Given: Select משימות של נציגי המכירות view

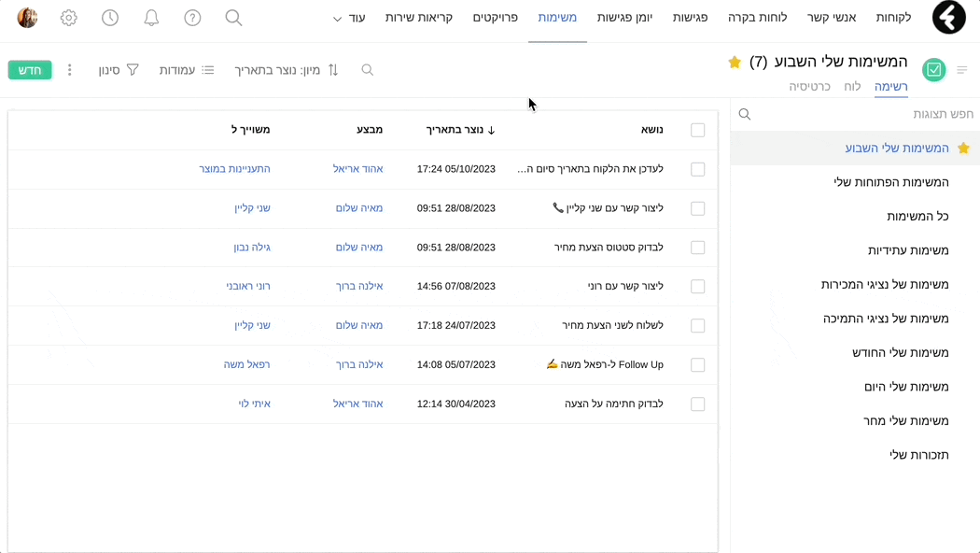Looking at the screenshot, I should coord(885,285).
